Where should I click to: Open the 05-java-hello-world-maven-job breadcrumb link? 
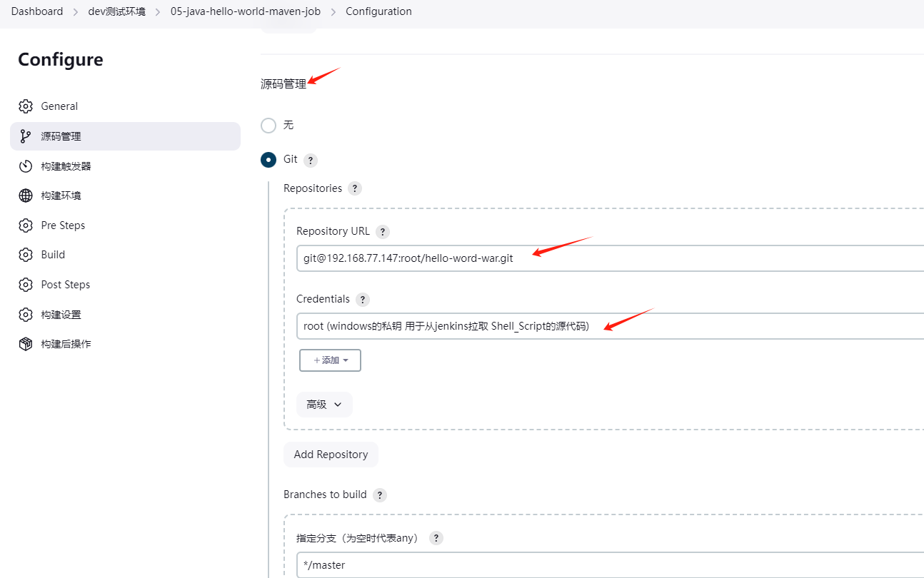click(x=246, y=11)
